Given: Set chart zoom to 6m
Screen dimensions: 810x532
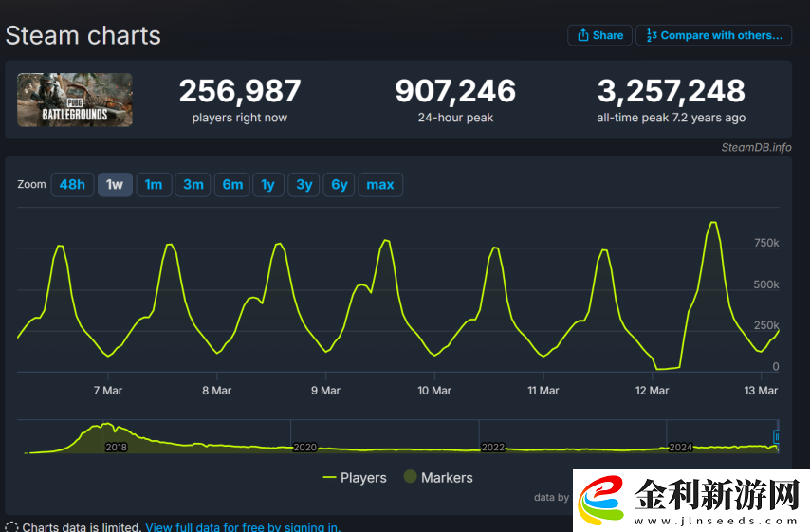Looking at the screenshot, I should pos(232,184).
